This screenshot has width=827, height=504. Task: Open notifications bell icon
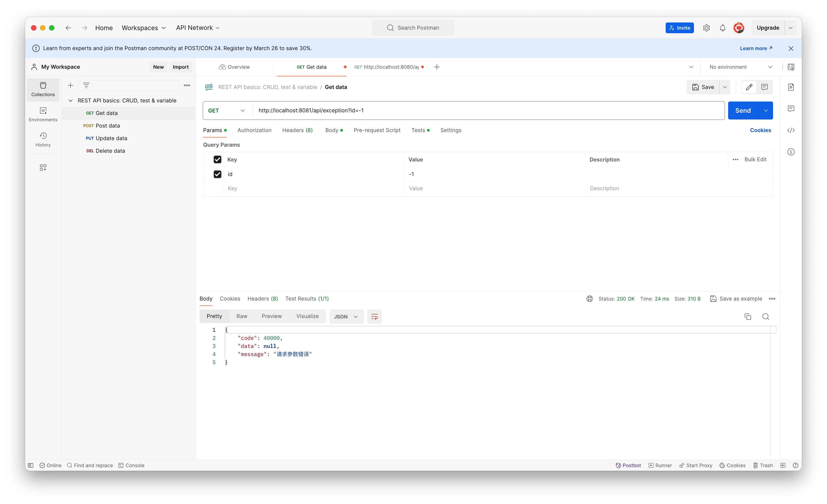[722, 28]
